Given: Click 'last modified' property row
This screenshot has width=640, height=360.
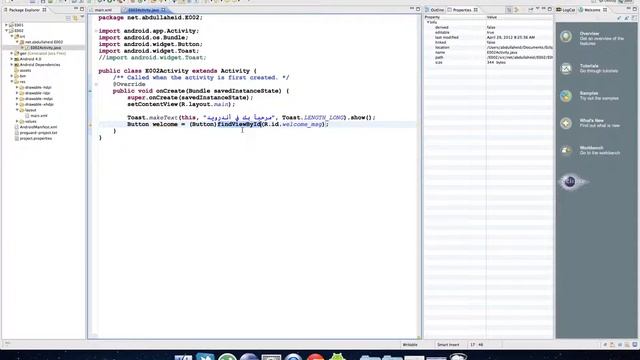Looking at the screenshot, I should 488,38.
